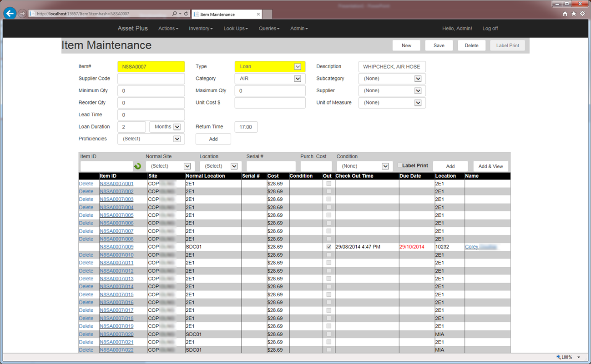Uncheck the Out checkbox for N8SA0007/009

click(328, 247)
